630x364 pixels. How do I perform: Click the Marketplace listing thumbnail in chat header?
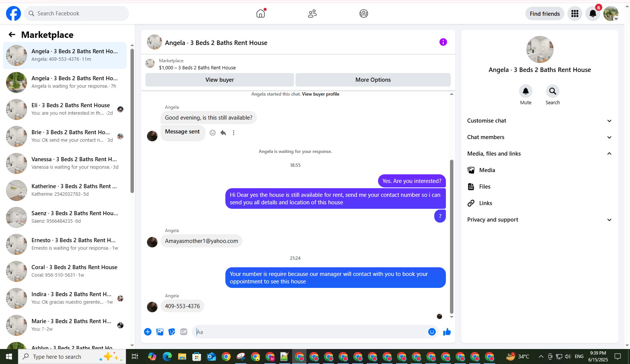(150, 64)
